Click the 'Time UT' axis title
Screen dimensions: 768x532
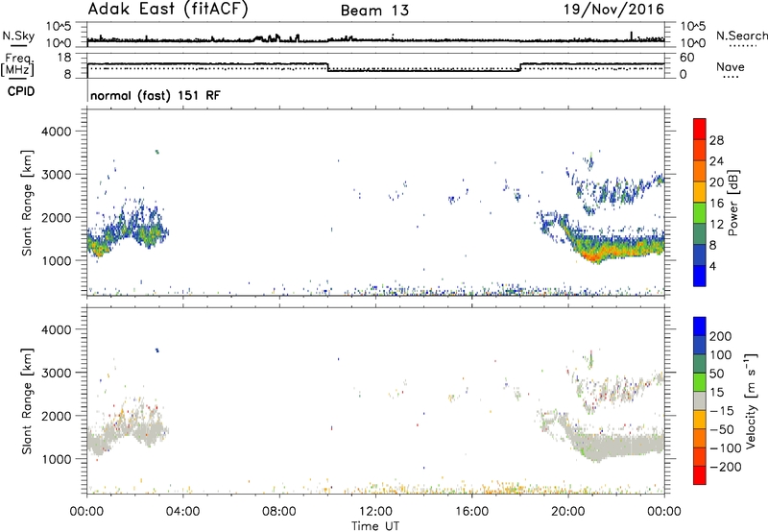[x=375, y=526]
